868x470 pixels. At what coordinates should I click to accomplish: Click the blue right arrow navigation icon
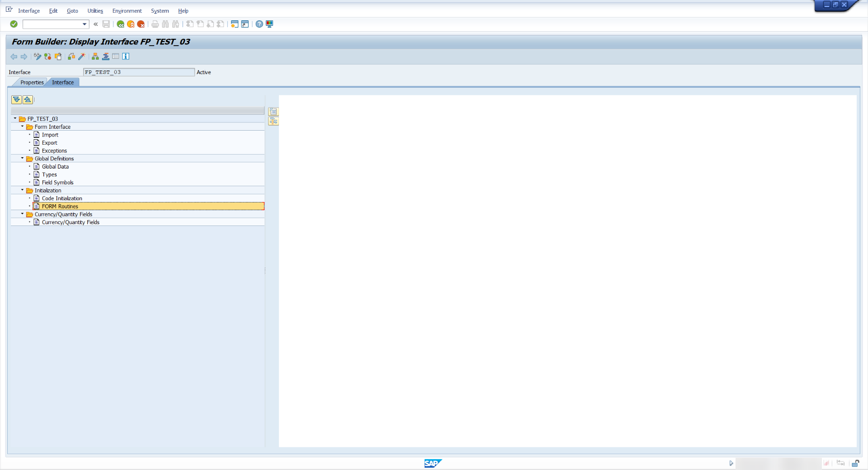24,56
